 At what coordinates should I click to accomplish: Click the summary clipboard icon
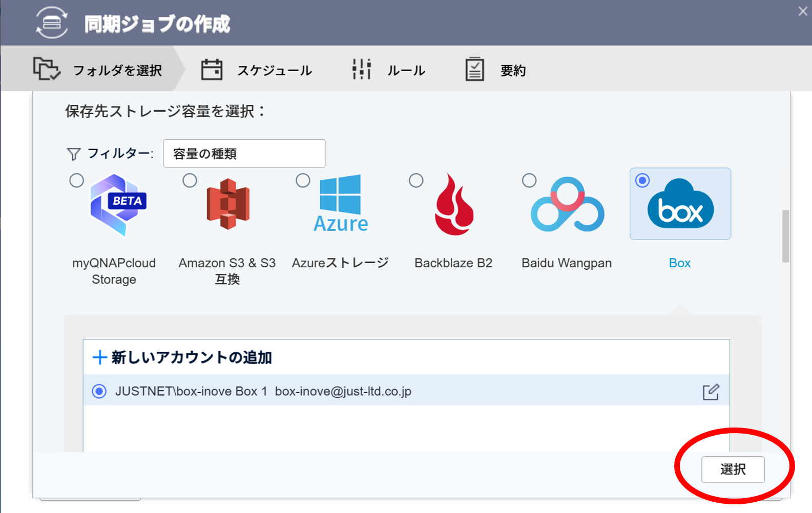[474, 69]
